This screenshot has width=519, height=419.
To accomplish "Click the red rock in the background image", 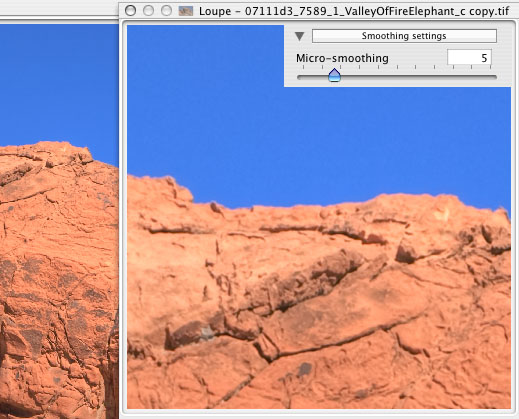I will coord(57,267).
